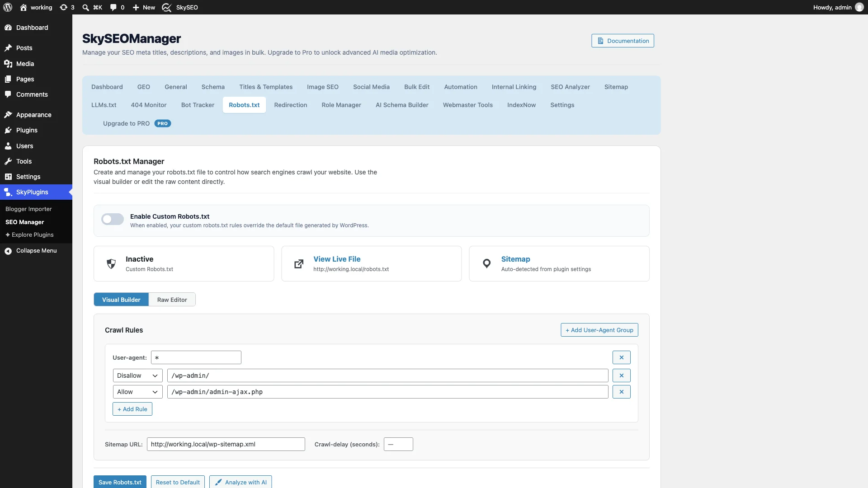Focus the User-agent input field

click(x=196, y=357)
